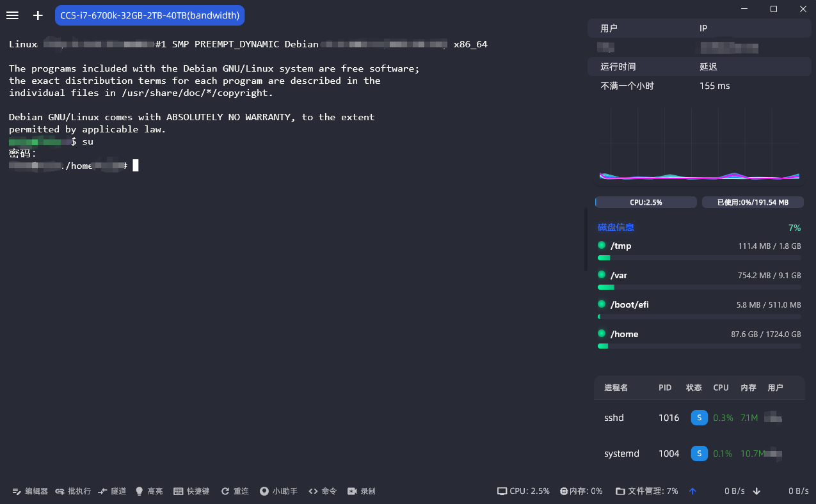Start 录制 session recording
Image resolution: width=816 pixels, height=504 pixels.
coord(361,491)
